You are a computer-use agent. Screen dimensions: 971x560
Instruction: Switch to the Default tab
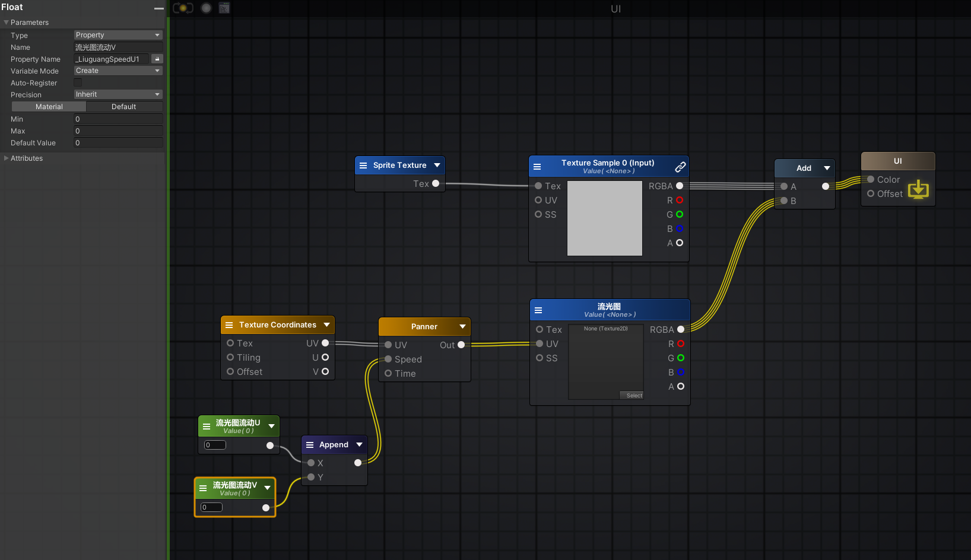point(124,107)
